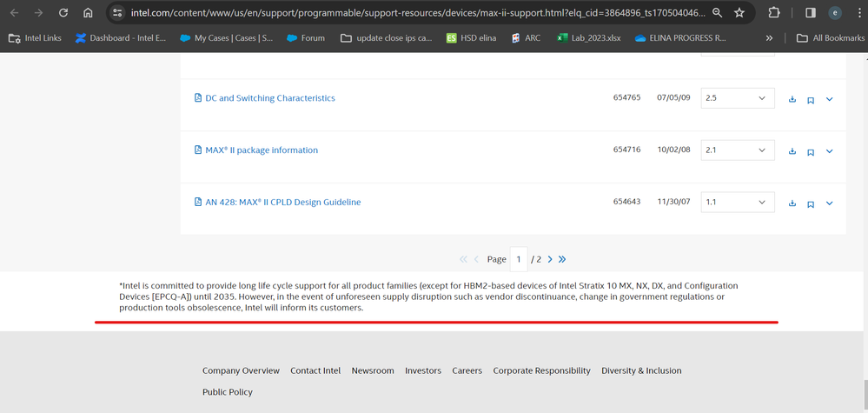Download the DC and Switching Characteristics document

click(792, 99)
